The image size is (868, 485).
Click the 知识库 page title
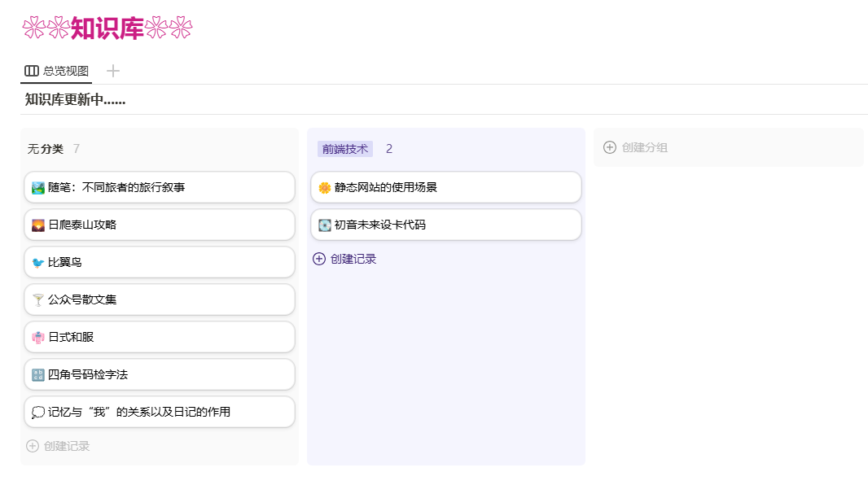(x=107, y=28)
